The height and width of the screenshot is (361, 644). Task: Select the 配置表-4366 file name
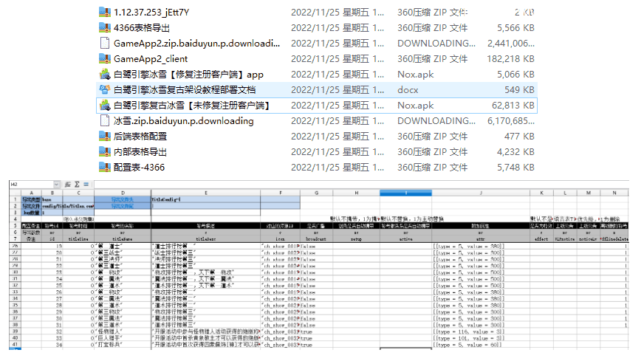[x=139, y=168]
